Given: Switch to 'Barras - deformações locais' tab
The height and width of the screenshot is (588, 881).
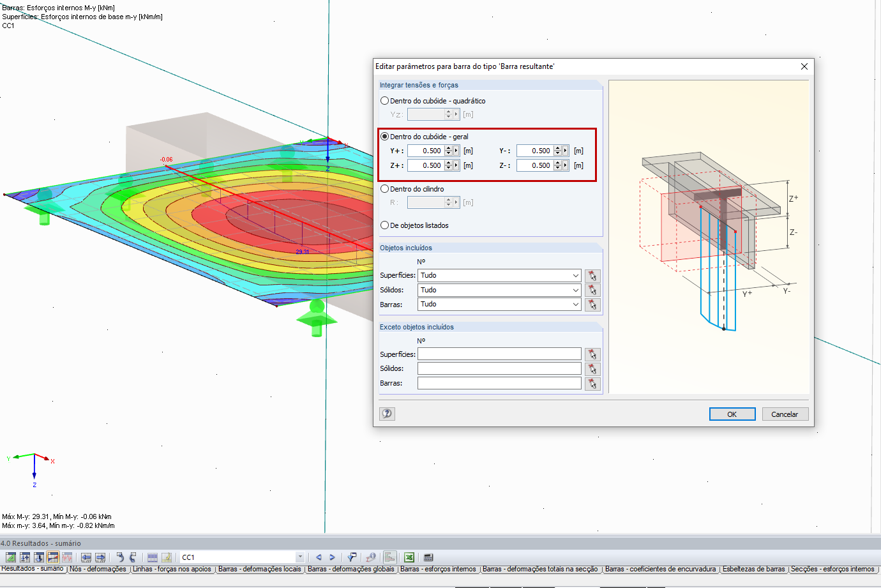Looking at the screenshot, I should tap(259, 569).
